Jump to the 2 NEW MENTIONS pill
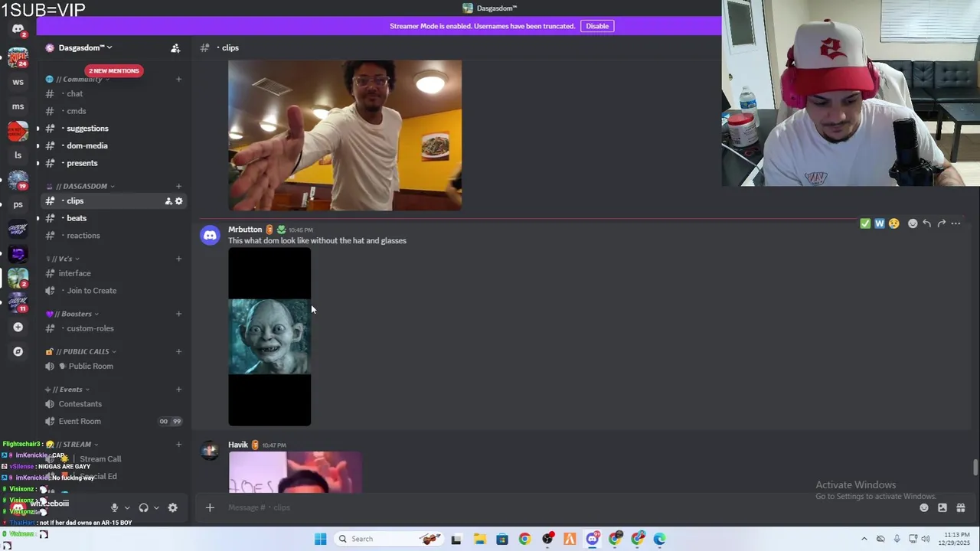980x551 pixels. pos(114,71)
